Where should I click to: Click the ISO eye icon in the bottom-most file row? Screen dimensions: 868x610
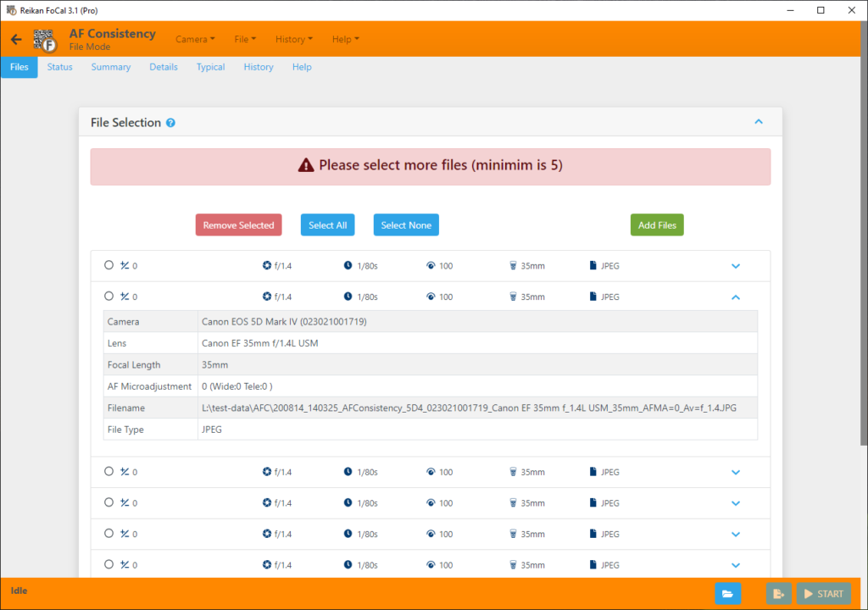431,564
